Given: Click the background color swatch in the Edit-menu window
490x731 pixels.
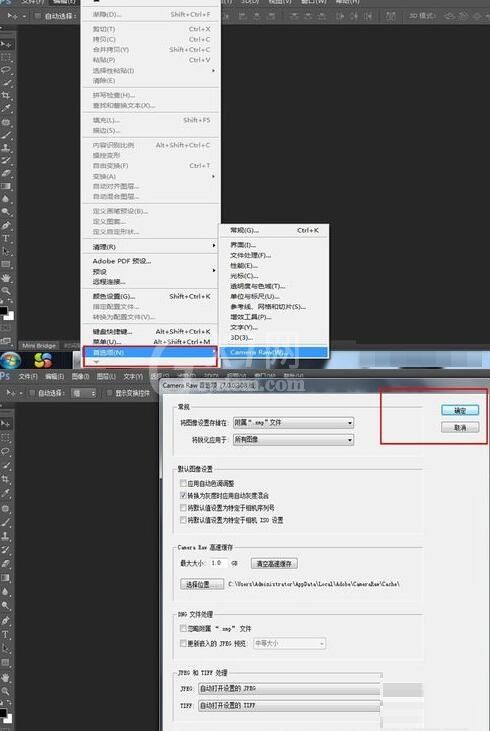Looking at the screenshot, I should (9, 316).
